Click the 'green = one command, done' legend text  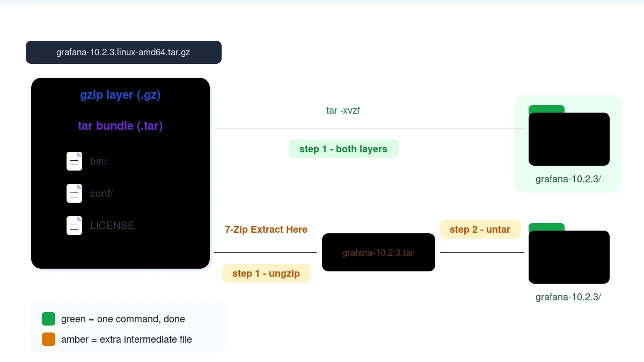pyautogui.click(x=123, y=319)
